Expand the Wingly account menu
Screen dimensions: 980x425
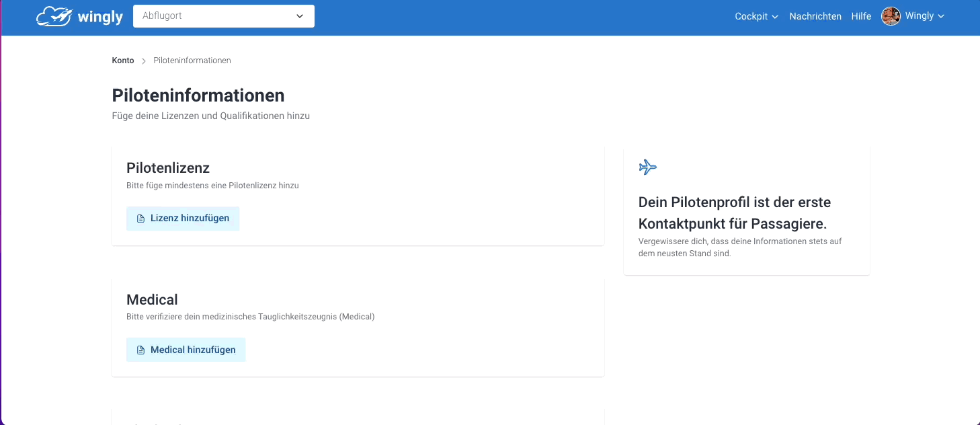[924, 16]
